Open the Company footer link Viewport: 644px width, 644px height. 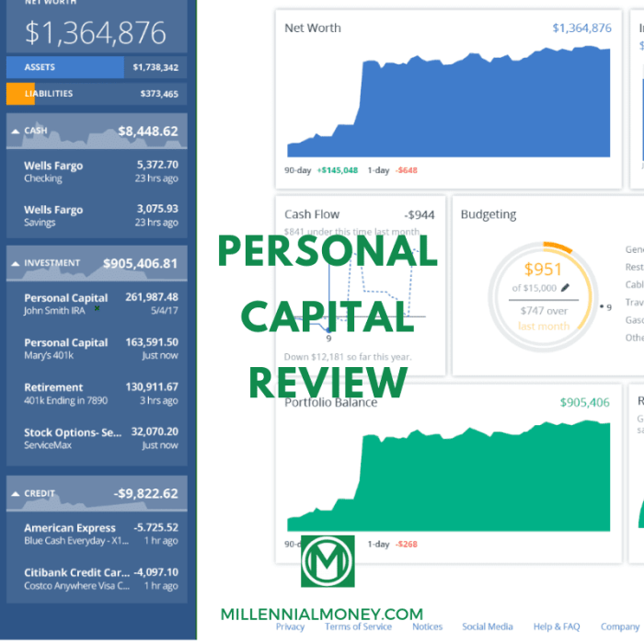[x=620, y=627]
